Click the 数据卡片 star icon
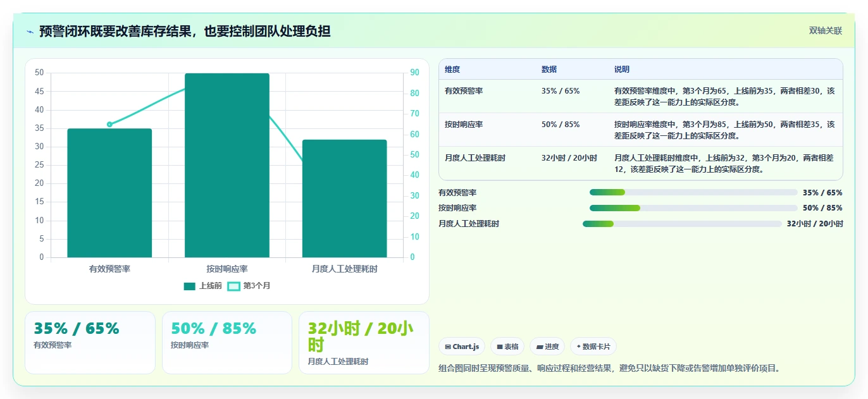868x399 pixels. [x=579, y=347]
